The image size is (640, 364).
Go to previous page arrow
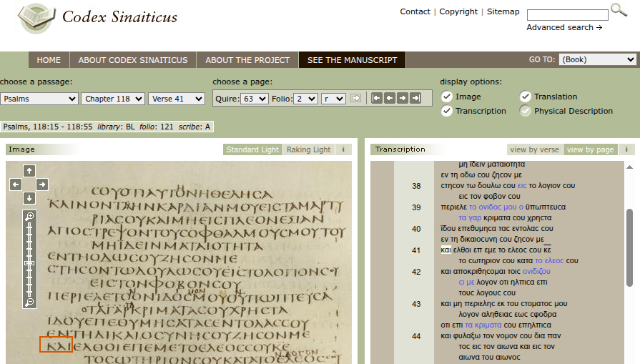pyautogui.click(x=390, y=98)
